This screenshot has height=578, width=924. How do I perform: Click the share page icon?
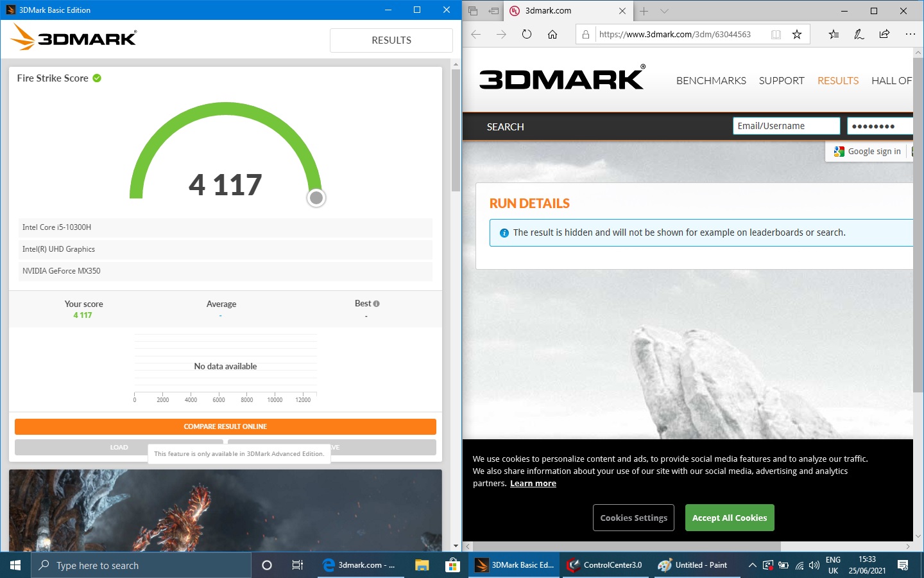point(884,35)
